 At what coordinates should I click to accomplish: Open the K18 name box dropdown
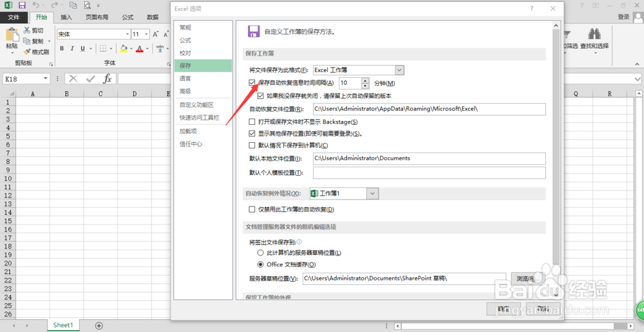click(x=45, y=78)
